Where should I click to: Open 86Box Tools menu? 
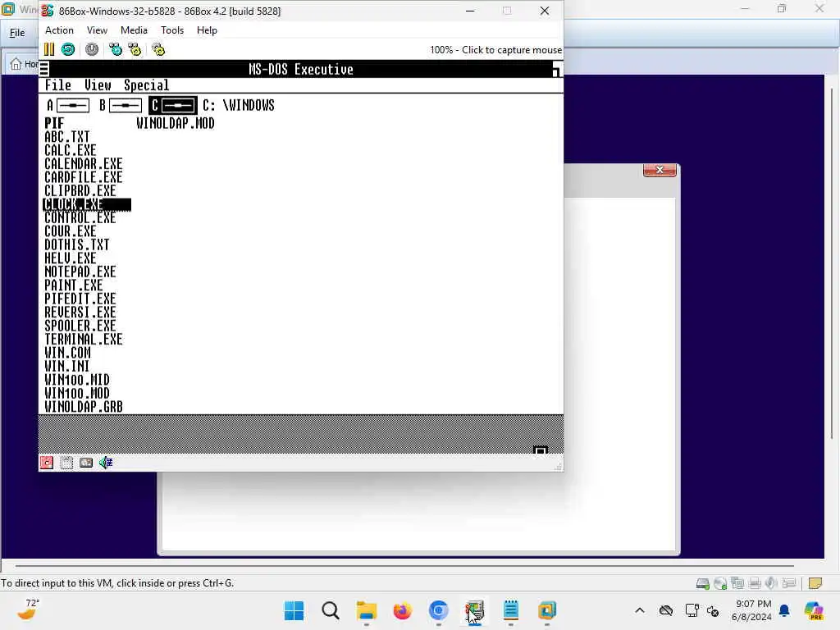[x=172, y=30]
